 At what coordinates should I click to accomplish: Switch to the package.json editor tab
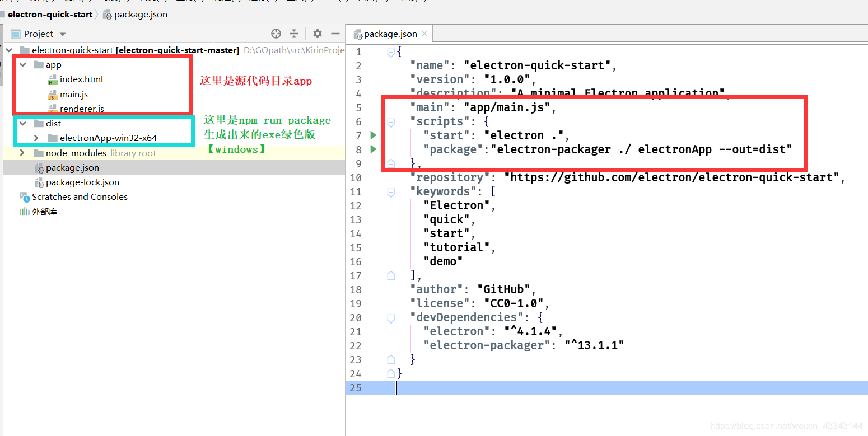tap(390, 34)
